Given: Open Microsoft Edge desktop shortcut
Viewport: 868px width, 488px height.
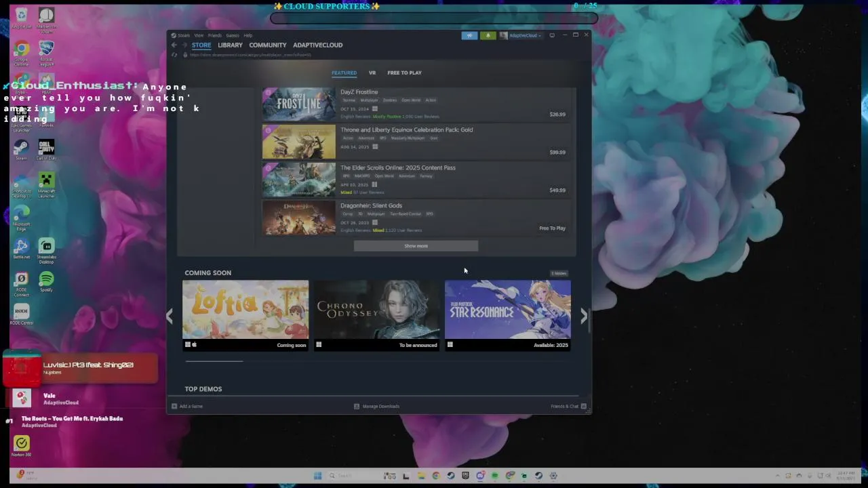Looking at the screenshot, I should pyautogui.click(x=22, y=218).
